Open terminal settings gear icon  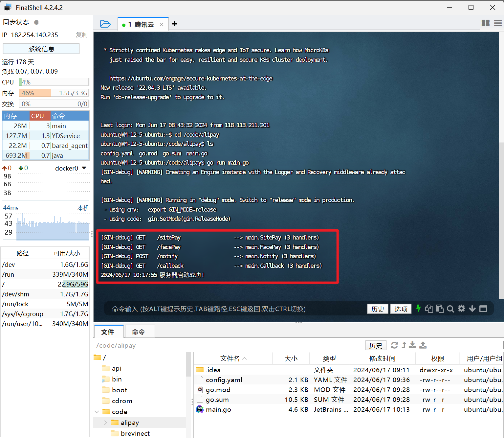(x=461, y=309)
